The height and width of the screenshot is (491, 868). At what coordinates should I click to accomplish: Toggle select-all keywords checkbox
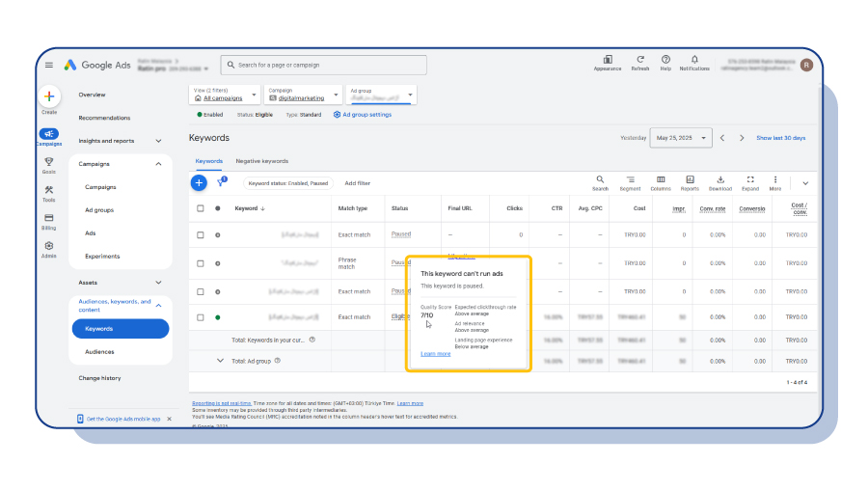click(201, 208)
